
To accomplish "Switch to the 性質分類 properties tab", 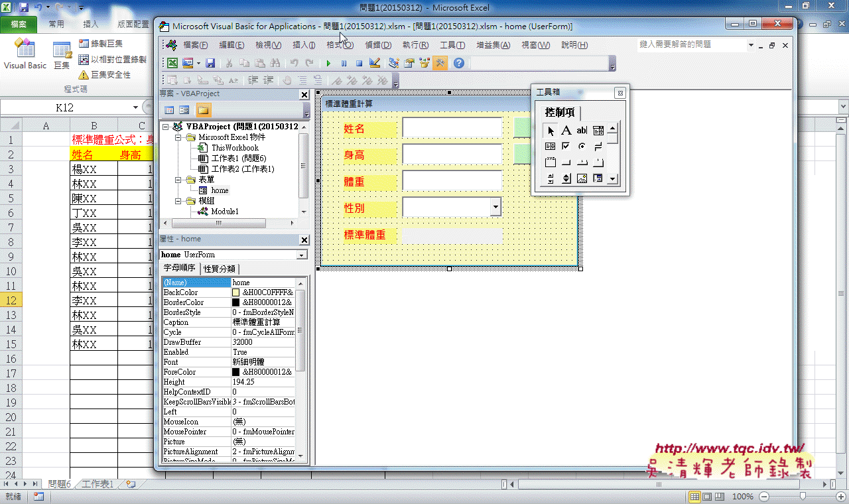I will 219,269.
